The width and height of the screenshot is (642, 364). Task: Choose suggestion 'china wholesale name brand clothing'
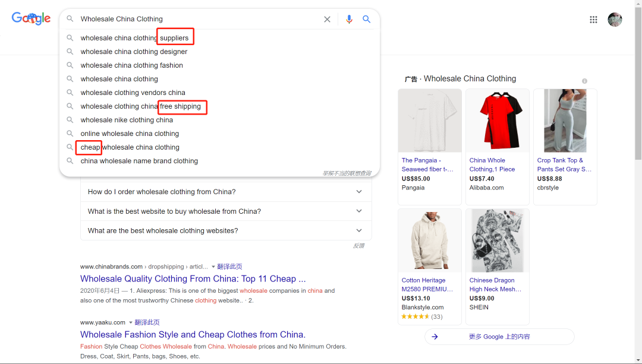pos(219,161)
